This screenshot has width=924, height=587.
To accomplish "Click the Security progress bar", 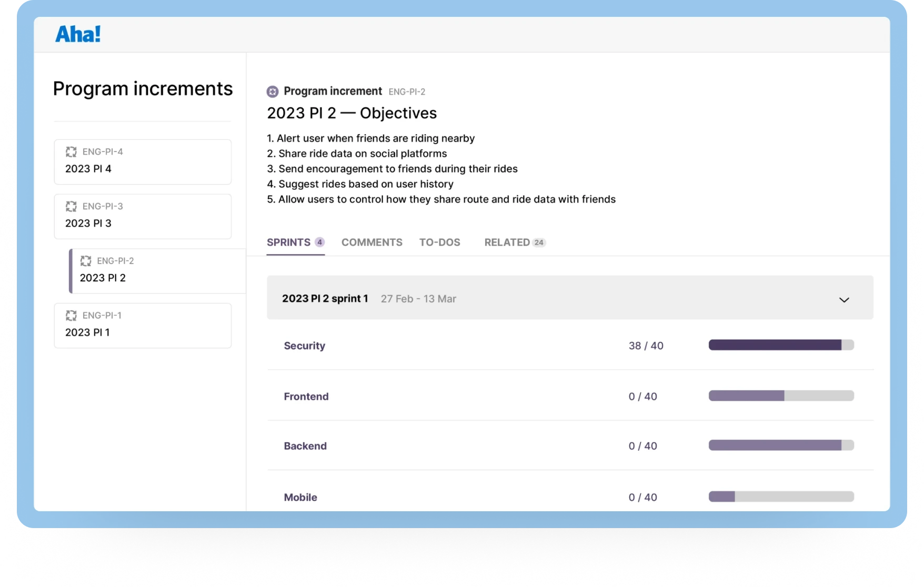I will coord(781,345).
